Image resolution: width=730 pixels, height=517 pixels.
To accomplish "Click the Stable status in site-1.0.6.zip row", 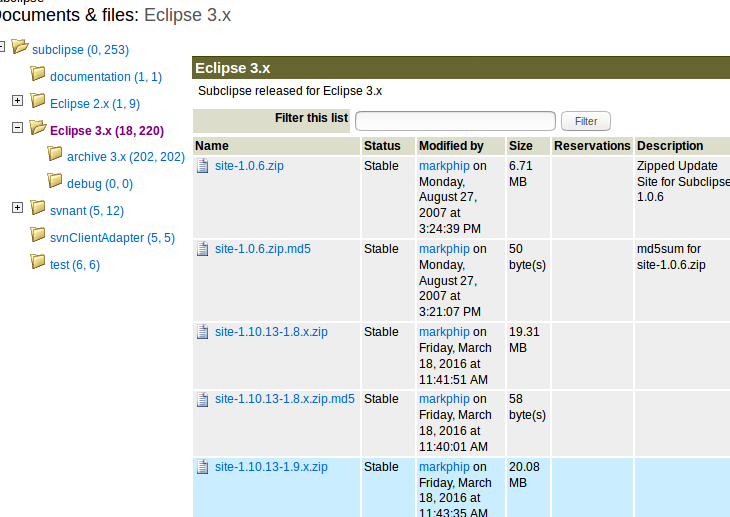I will 381,166.
